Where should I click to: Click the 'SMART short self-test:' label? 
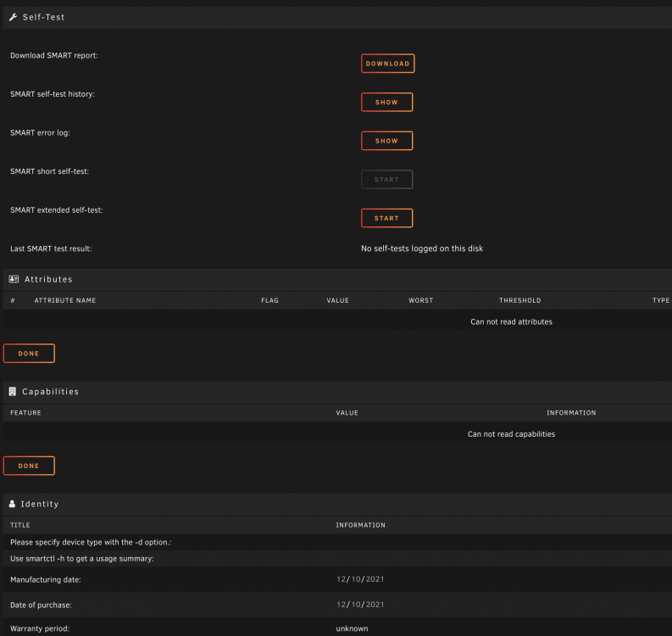pyautogui.click(x=49, y=171)
